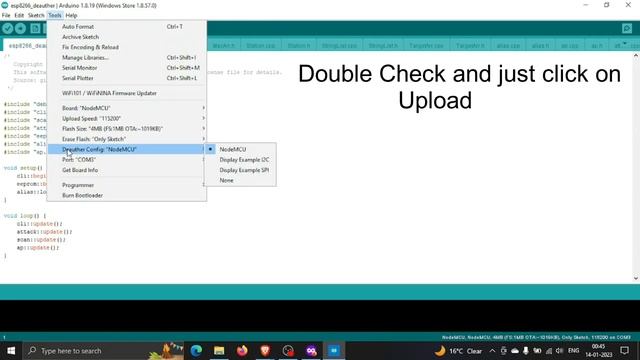Open the Serial Monitor magnifier icon
Screen dimensions: 640x360
tap(627, 28)
